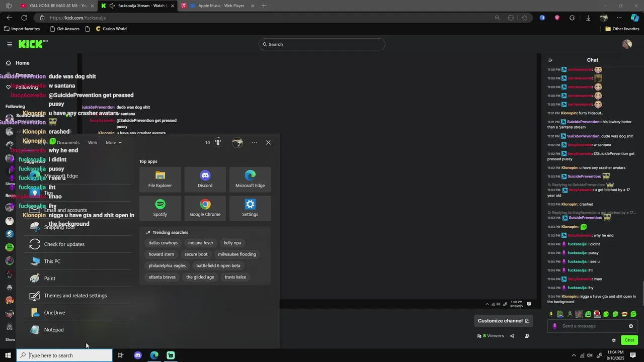Open Get Answers favorite
The height and width of the screenshot is (362, 644).
[x=64, y=29]
